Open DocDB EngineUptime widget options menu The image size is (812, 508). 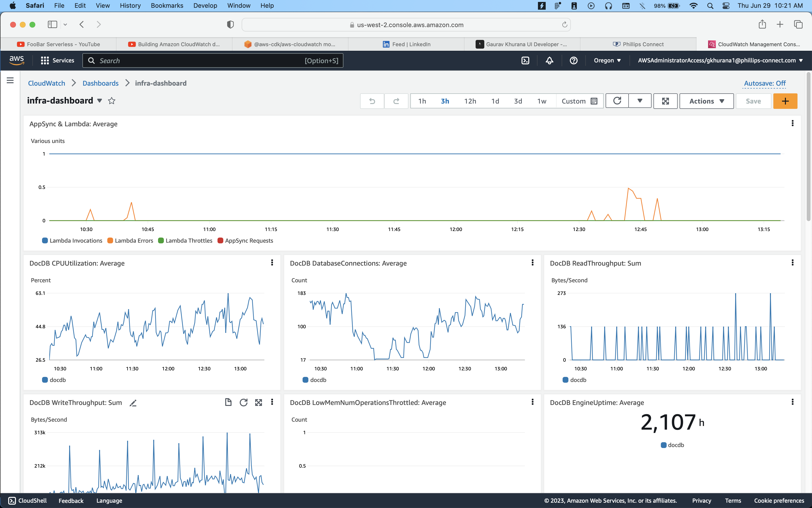tap(792, 402)
